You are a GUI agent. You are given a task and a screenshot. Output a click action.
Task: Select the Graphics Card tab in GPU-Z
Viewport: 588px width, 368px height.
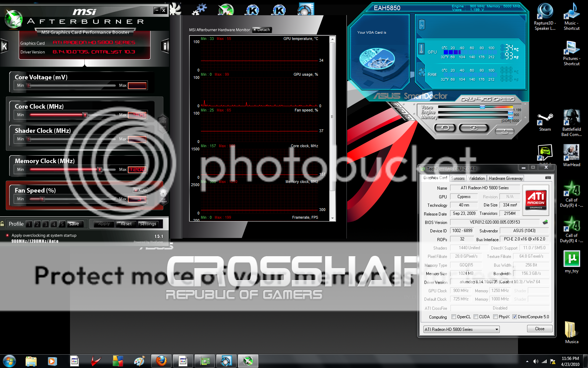pyautogui.click(x=435, y=178)
